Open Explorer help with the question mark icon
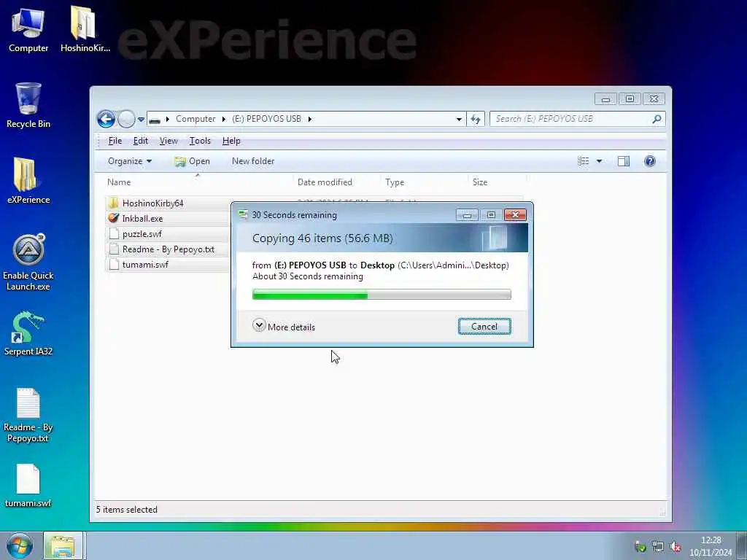 [x=650, y=161]
